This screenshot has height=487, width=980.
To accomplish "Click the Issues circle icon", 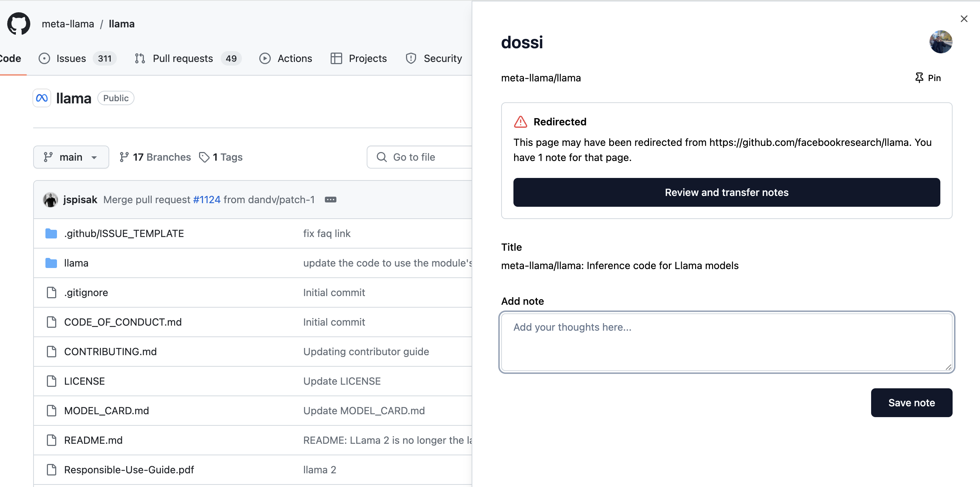I will pyautogui.click(x=44, y=59).
